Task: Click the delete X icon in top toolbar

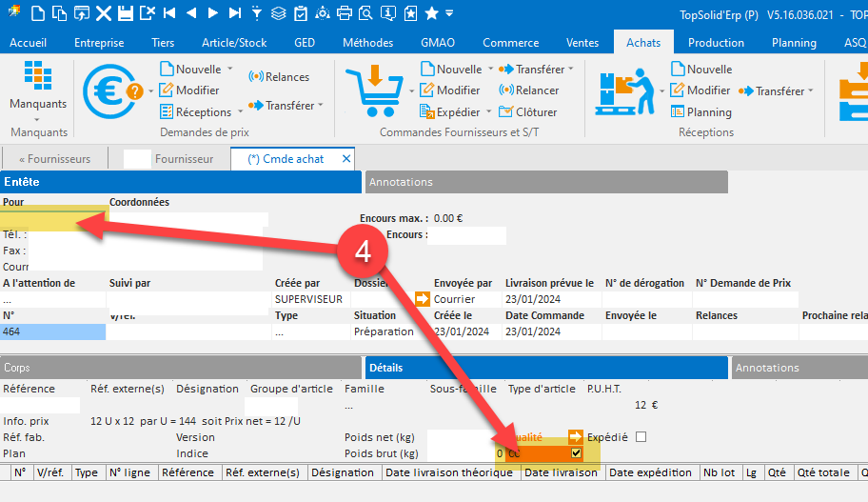Action: coord(104,12)
